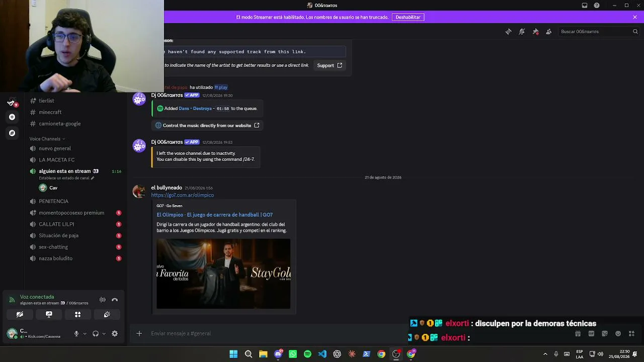644x362 pixels.
Task: Click the Buscar search field
Action: pyautogui.click(x=599, y=32)
